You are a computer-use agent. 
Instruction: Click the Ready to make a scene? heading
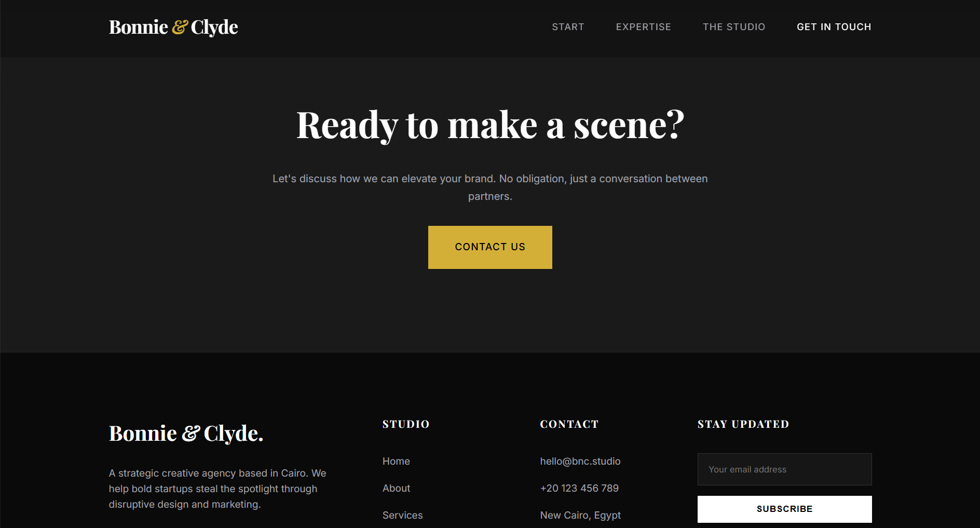point(490,125)
